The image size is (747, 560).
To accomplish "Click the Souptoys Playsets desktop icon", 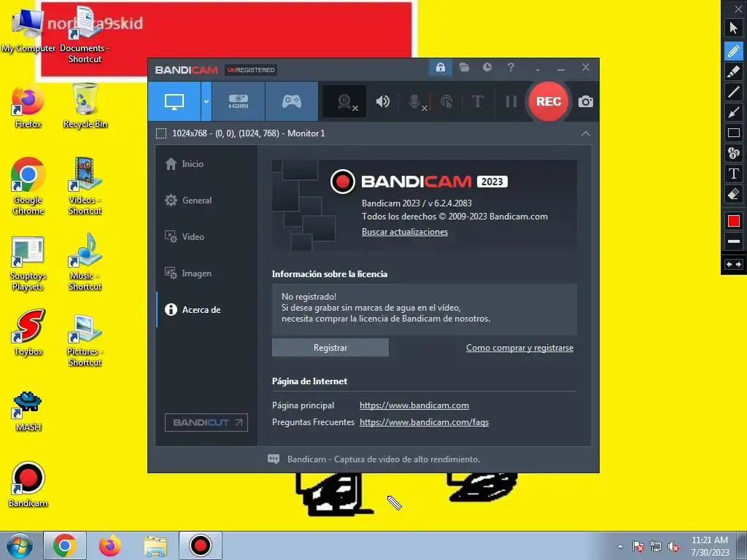I will click(x=28, y=263).
